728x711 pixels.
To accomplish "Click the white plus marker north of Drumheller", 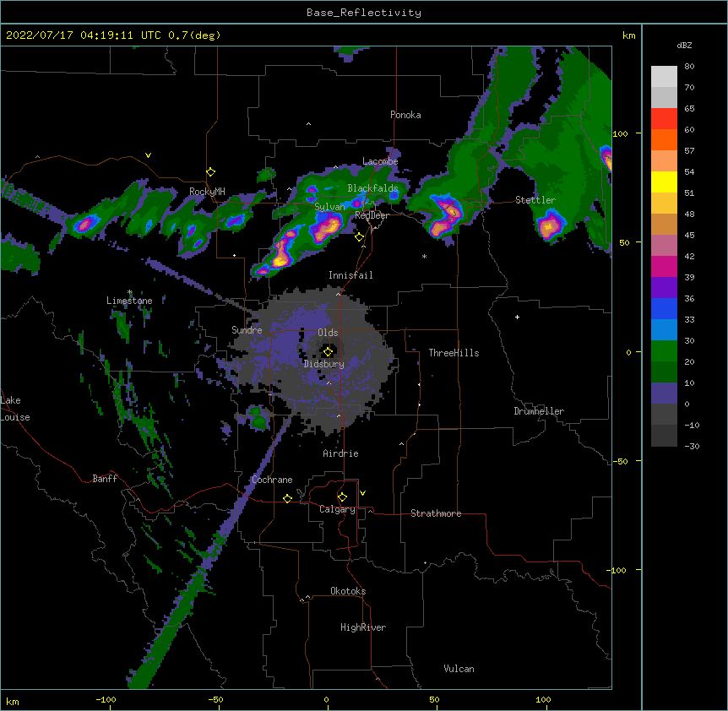I will tap(517, 317).
